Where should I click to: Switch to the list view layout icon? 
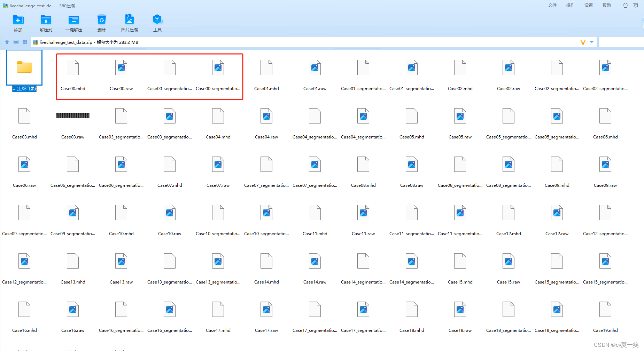[16, 42]
